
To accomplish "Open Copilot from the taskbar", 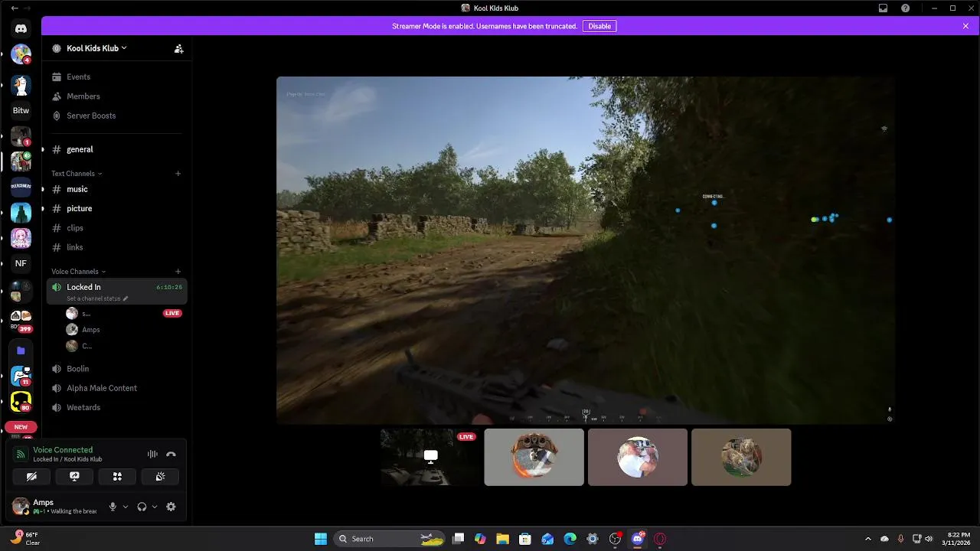I will [x=480, y=539].
